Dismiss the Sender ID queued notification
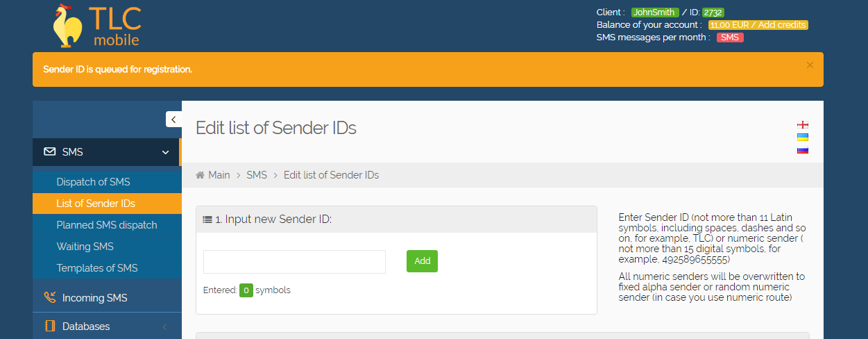 [x=810, y=65]
